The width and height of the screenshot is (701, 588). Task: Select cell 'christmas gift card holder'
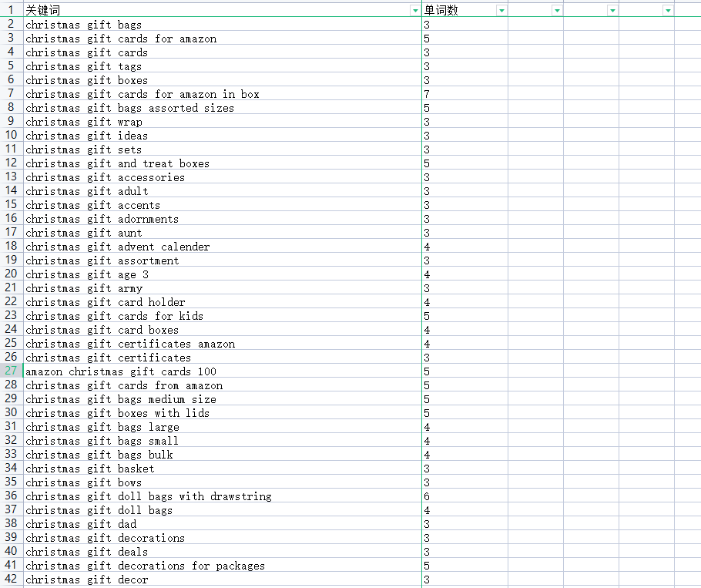(222, 301)
